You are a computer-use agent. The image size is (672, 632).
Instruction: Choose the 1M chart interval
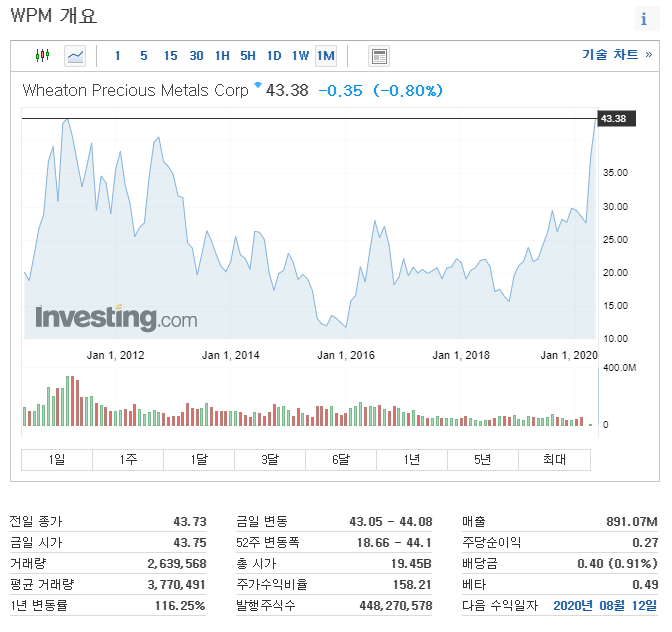(326, 56)
